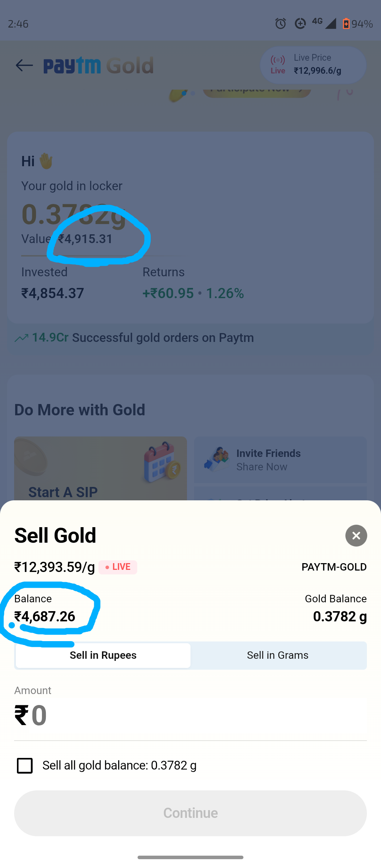
Task: Check the Sell all gold balance checkbox
Action: point(25,766)
